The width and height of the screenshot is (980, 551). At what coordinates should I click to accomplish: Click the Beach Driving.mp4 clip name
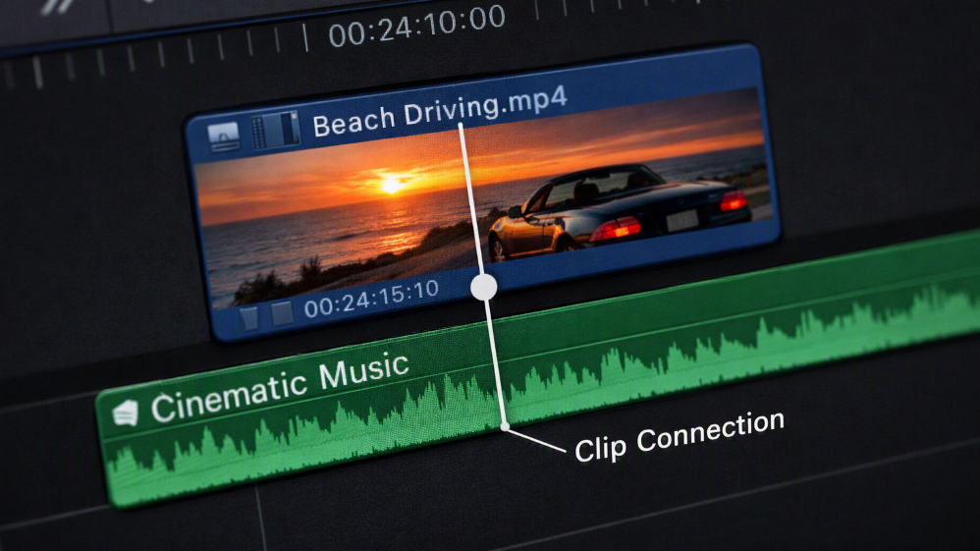(439, 111)
